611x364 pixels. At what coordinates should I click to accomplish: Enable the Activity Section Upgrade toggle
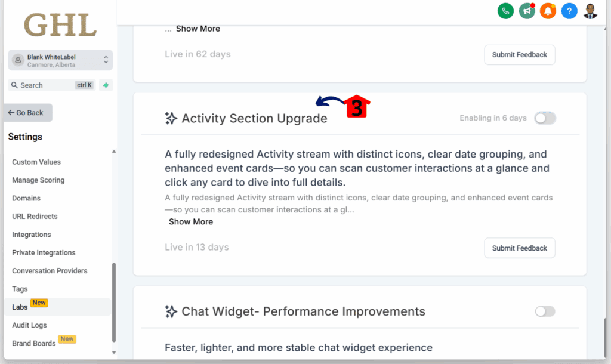click(545, 118)
